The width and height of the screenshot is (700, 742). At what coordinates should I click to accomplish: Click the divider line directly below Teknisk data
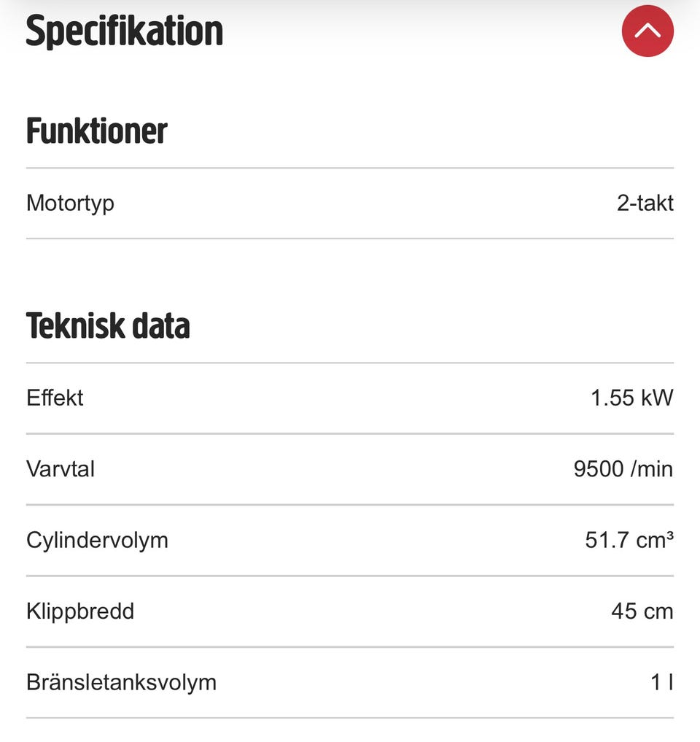(x=350, y=363)
